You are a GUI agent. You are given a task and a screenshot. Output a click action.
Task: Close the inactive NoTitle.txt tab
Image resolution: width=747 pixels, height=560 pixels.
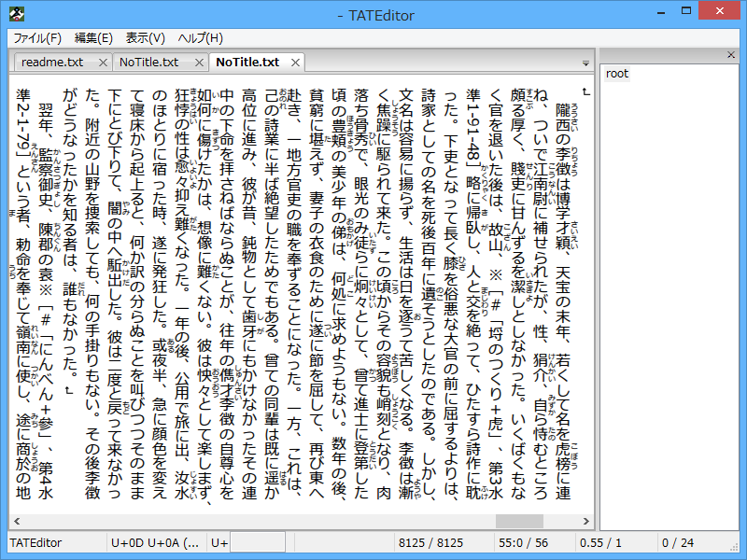(x=199, y=63)
